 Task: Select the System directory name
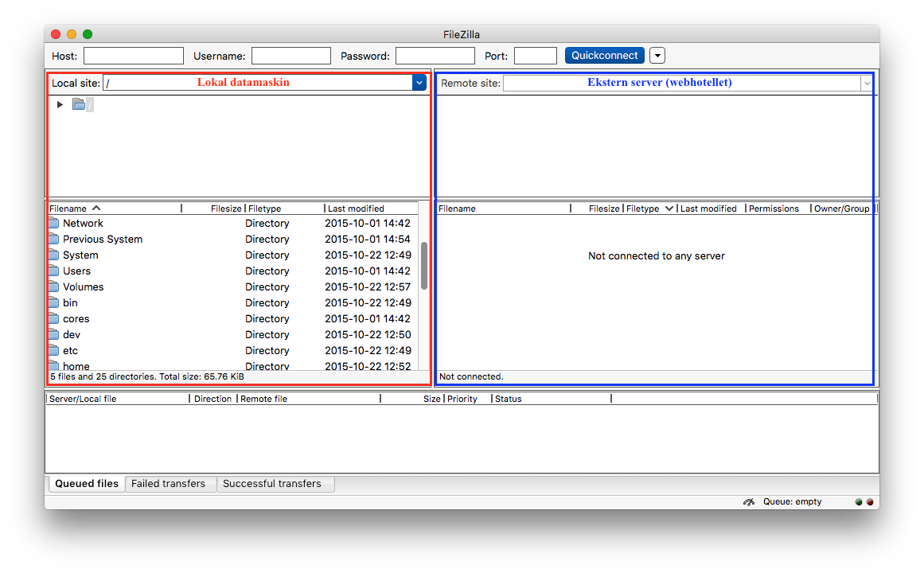pyautogui.click(x=80, y=255)
